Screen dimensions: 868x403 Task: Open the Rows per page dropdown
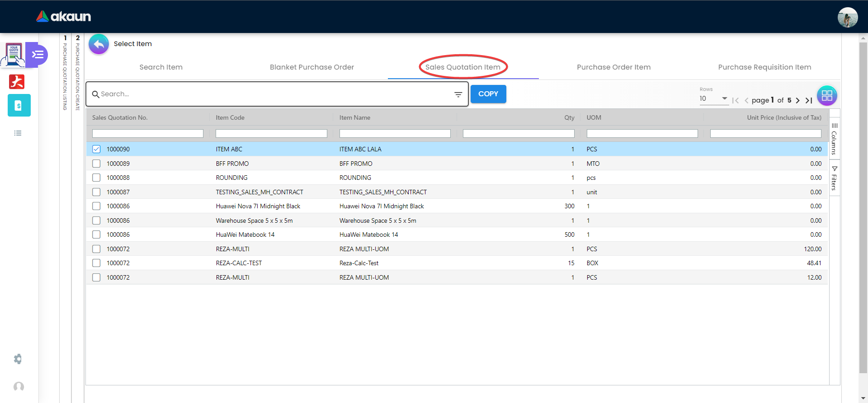tap(713, 98)
